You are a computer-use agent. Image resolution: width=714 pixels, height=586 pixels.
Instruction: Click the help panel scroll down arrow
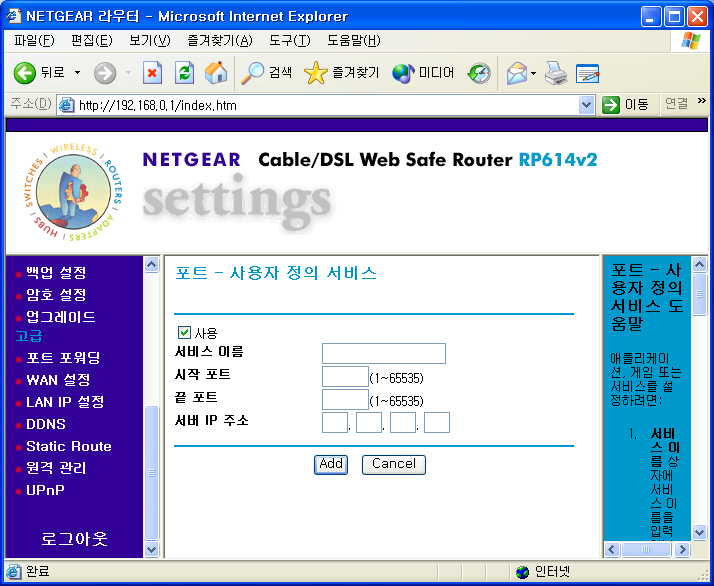pos(699,532)
